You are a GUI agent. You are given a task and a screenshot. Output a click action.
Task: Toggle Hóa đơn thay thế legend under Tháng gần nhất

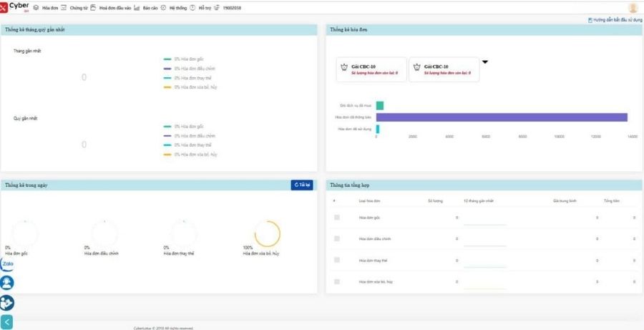[187, 78]
